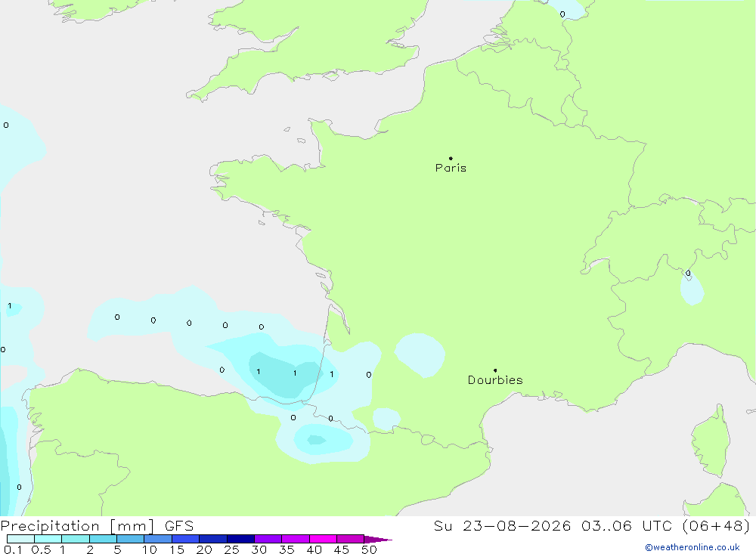The height and width of the screenshot is (554, 756).
Task: Click the '35' legend scale value
Action: pyautogui.click(x=287, y=549)
